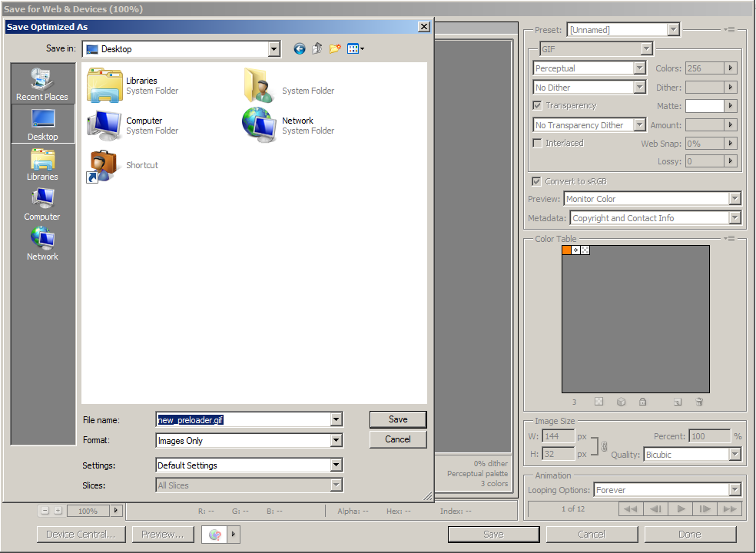Select the Network system folder in file list
This screenshot has width=756, height=553.
click(x=288, y=125)
